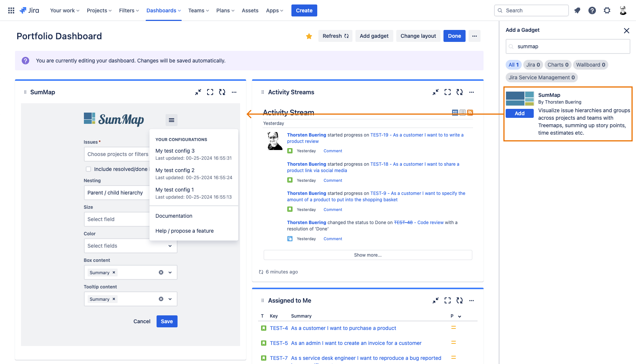The width and height of the screenshot is (636, 364).
Task: Select the Charts 0 gadget filter
Action: (x=558, y=65)
